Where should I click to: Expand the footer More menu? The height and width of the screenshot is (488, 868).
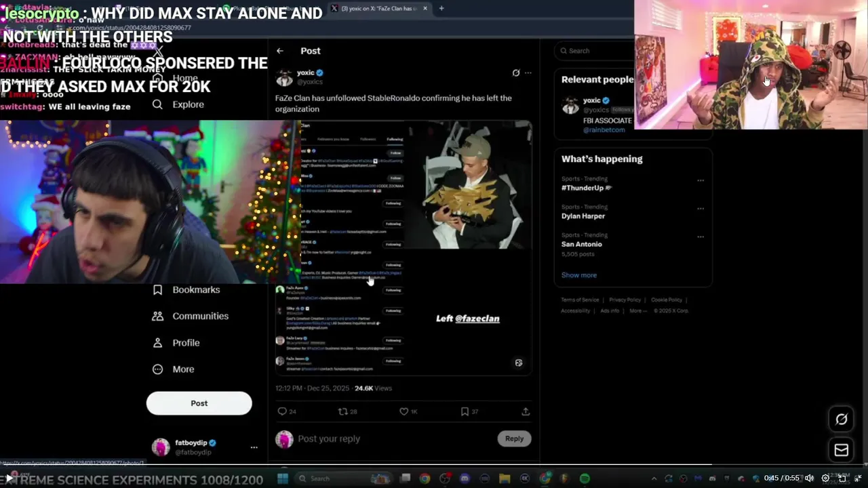pyautogui.click(x=637, y=310)
